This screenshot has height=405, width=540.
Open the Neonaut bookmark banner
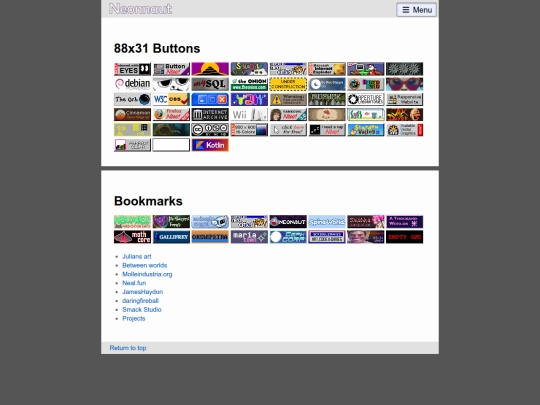coord(288,222)
